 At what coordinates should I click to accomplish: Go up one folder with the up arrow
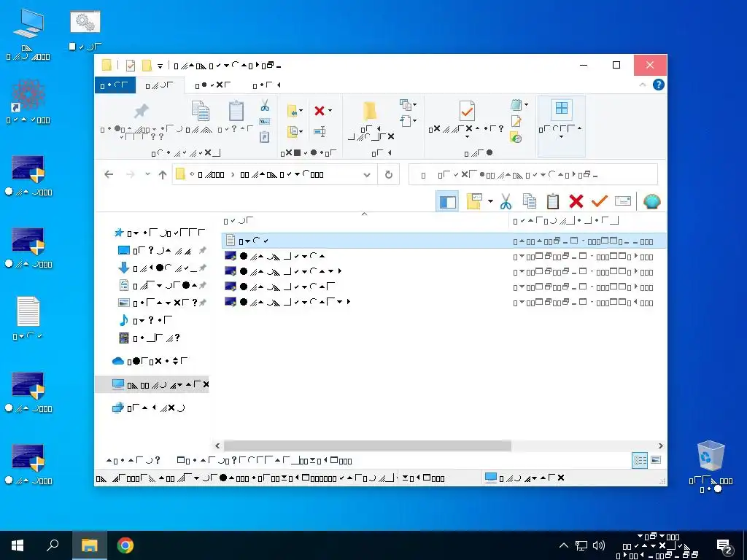pyautogui.click(x=163, y=175)
